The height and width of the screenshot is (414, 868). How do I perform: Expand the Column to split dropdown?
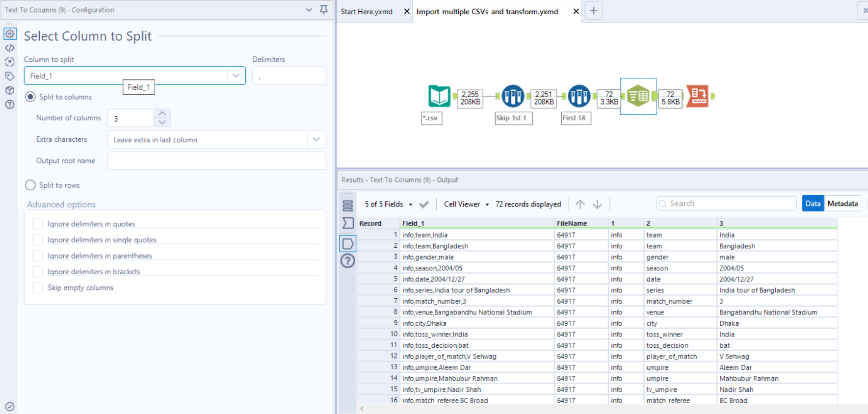(x=236, y=76)
